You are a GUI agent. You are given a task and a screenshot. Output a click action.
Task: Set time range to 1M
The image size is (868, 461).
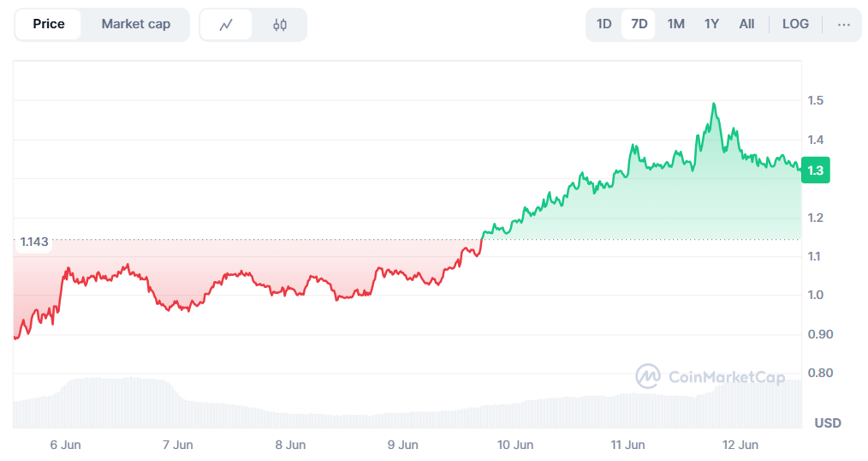(x=675, y=24)
